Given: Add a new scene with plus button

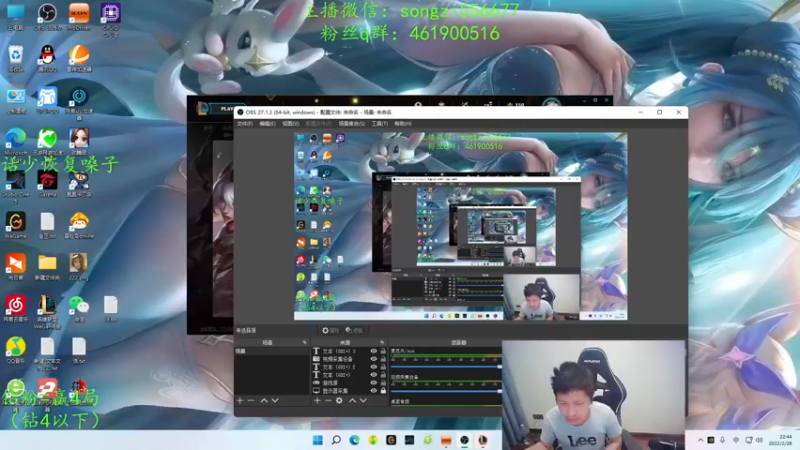Looking at the screenshot, I should point(240,401).
